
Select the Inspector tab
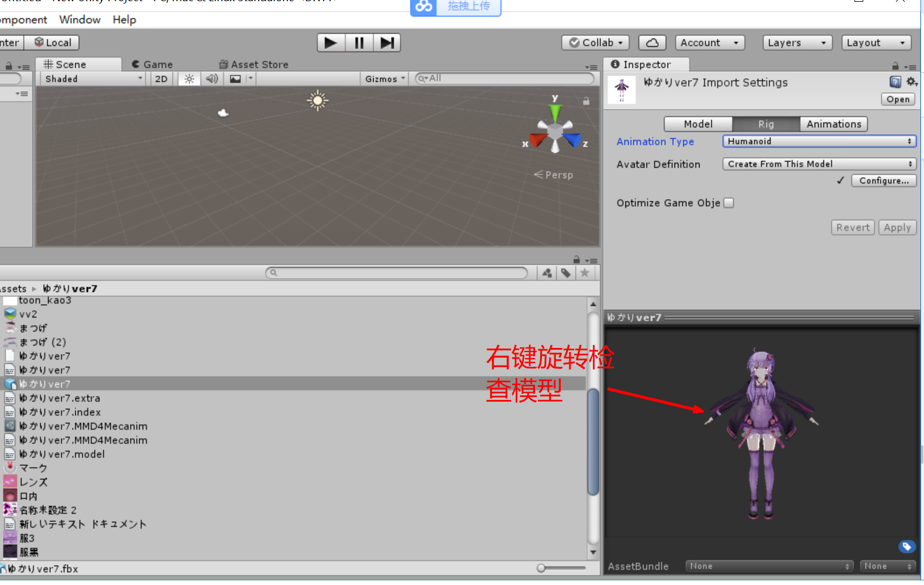pyautogui.click(x=647, y=64)
